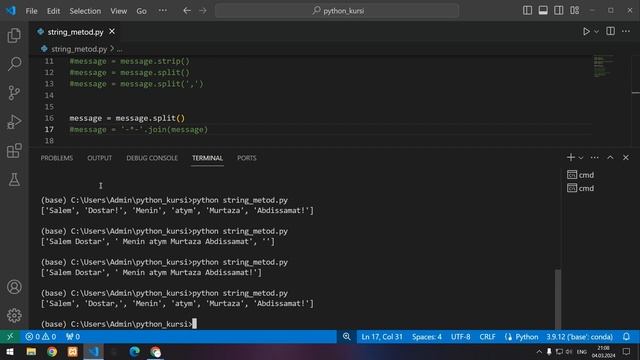
Task: Expand the breadcrumb ellipsis segment
Action: pos(120,49)
